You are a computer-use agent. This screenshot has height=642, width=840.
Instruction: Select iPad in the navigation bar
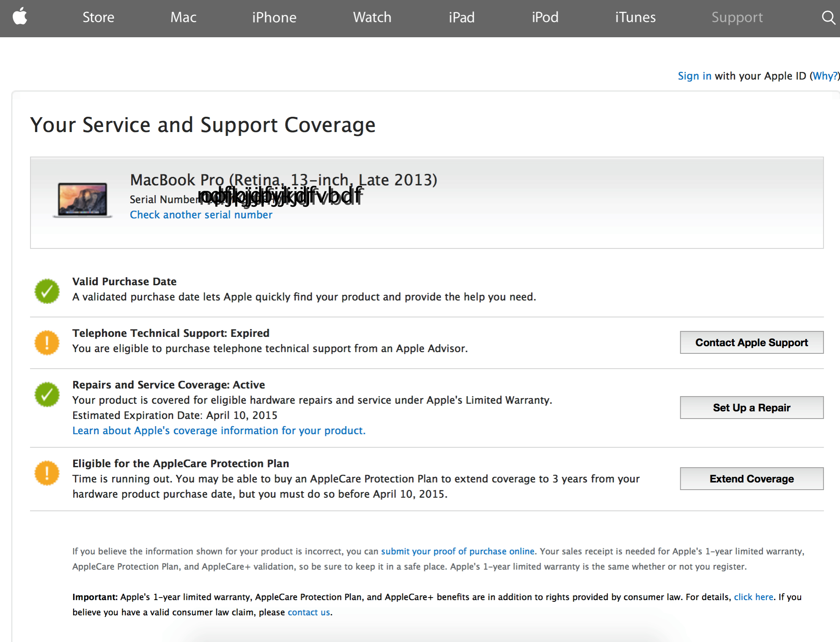coord(461,17)
